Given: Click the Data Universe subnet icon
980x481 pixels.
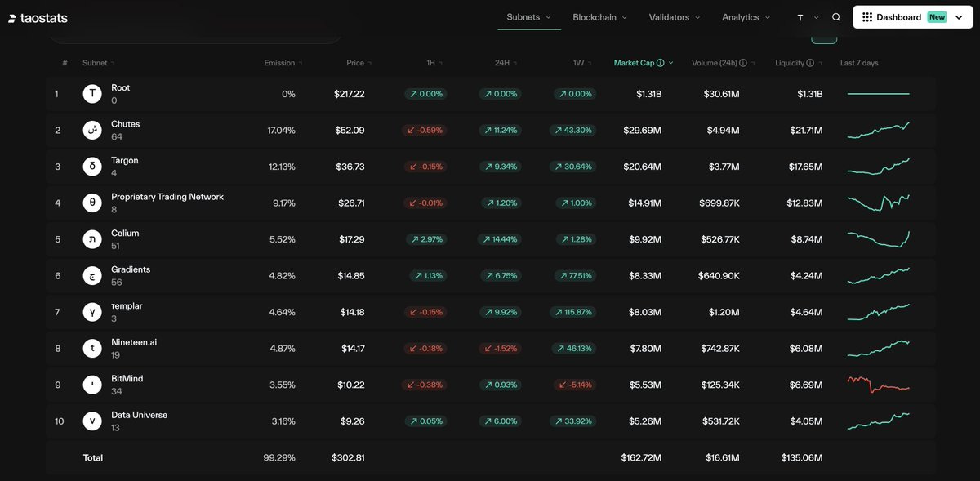Looking at the screenshot, I should tap(93, 421).
